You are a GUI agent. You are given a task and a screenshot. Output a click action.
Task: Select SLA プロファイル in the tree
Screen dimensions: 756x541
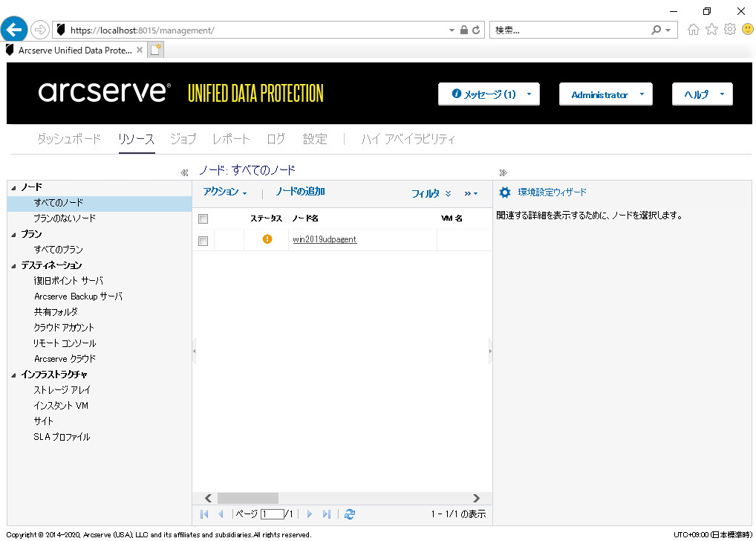[x=62, y=437]
